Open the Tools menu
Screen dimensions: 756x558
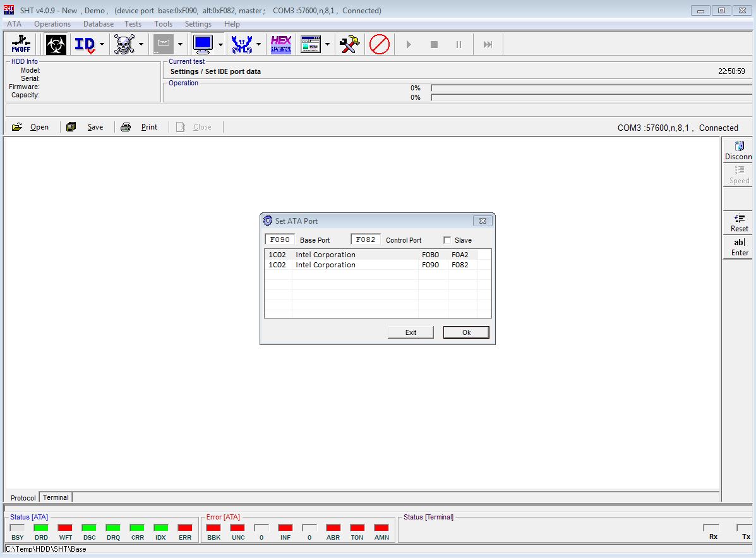pyautogui.click(x=163, y=24)
